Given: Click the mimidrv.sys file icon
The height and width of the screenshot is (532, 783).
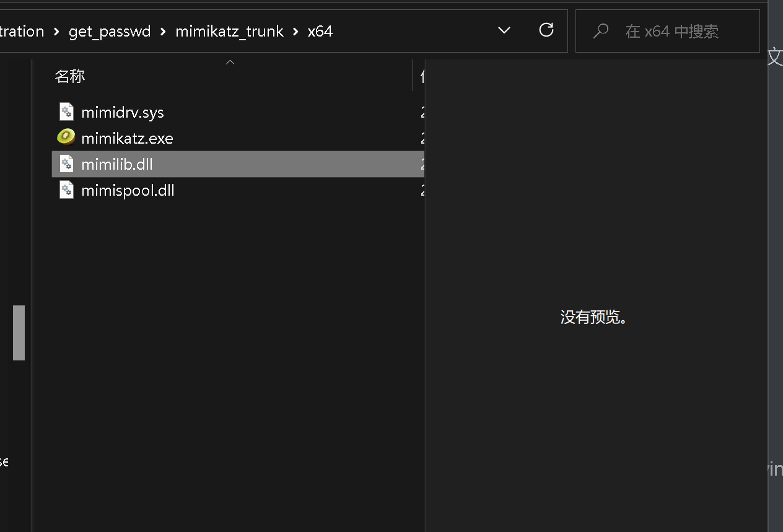Looking at the screenshot, I should (66, 112).
